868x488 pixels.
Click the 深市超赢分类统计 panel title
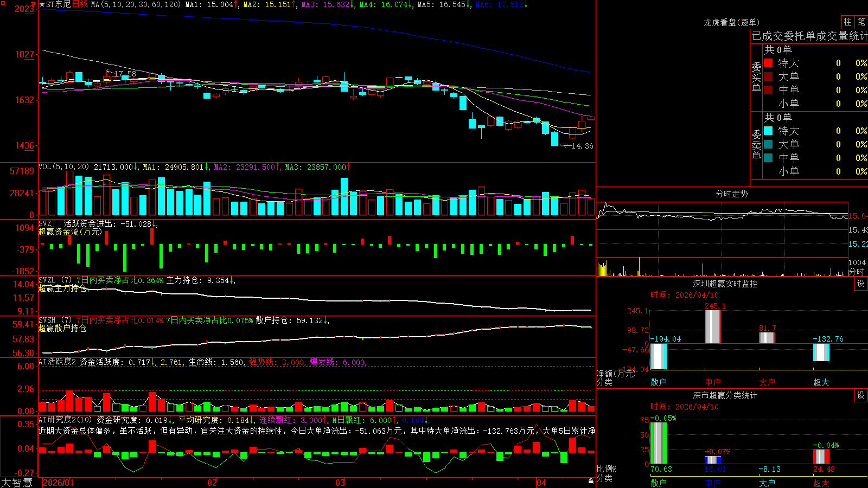[x=725, y=395]
